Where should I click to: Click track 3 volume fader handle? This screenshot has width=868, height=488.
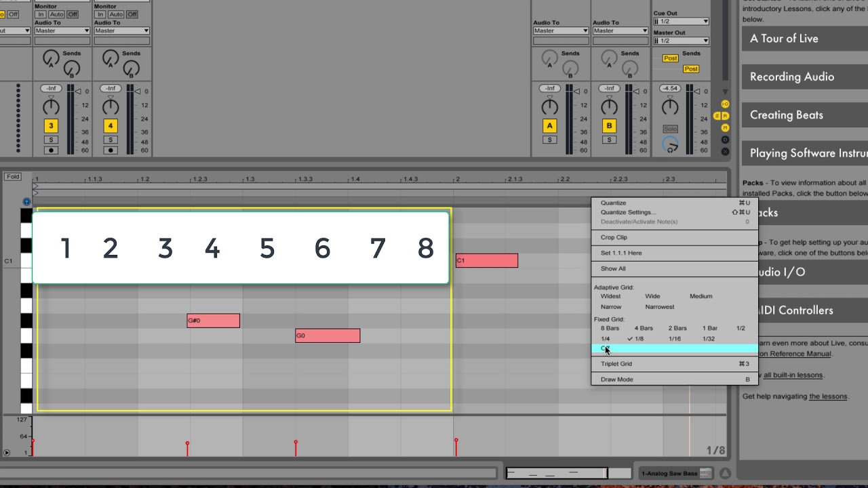pos(78,91)
